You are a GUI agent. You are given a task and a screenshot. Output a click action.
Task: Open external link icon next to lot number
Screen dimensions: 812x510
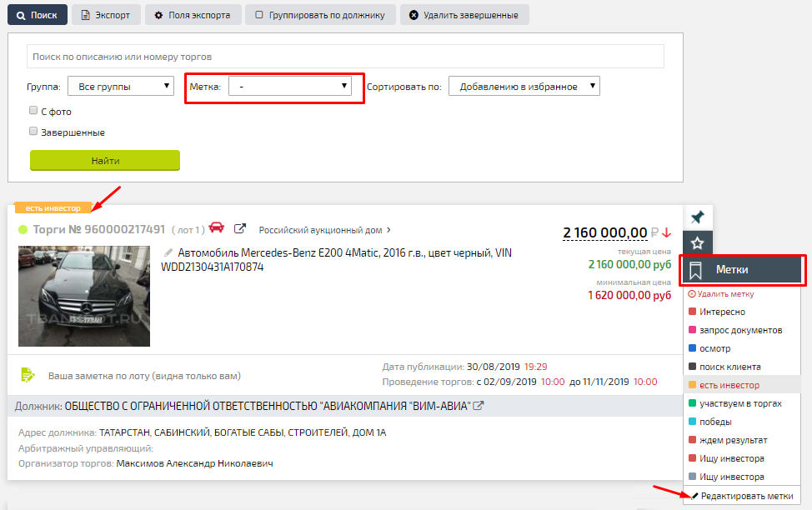(240, 229)
